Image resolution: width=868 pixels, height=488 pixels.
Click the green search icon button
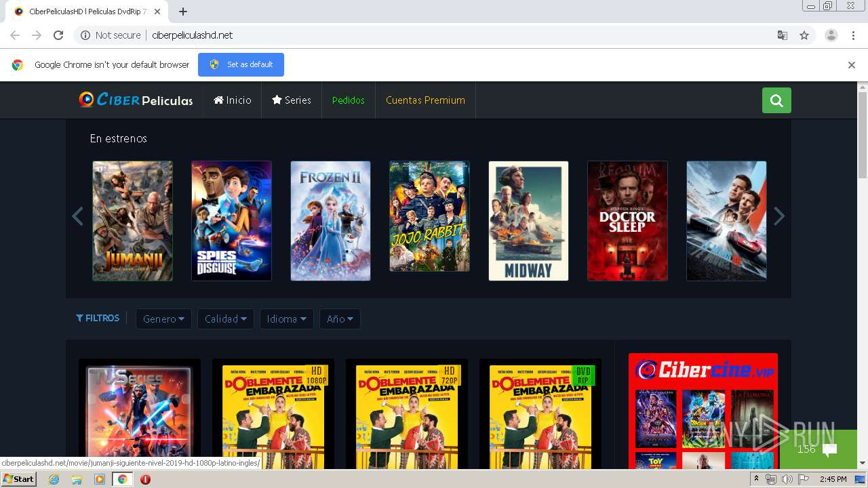[776, 100]
